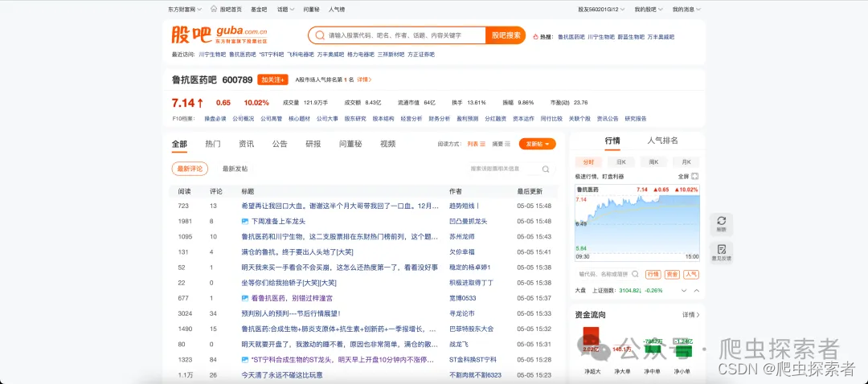Screen dimensions: 868x384
Task: Select the 周K chart period
Action: tap(653, 162)
